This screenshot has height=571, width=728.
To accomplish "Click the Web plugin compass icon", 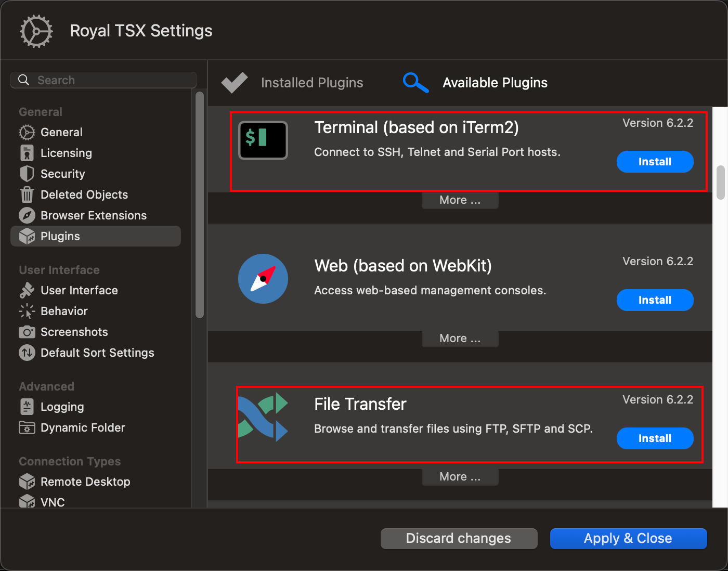I will (x=263, y=279).
